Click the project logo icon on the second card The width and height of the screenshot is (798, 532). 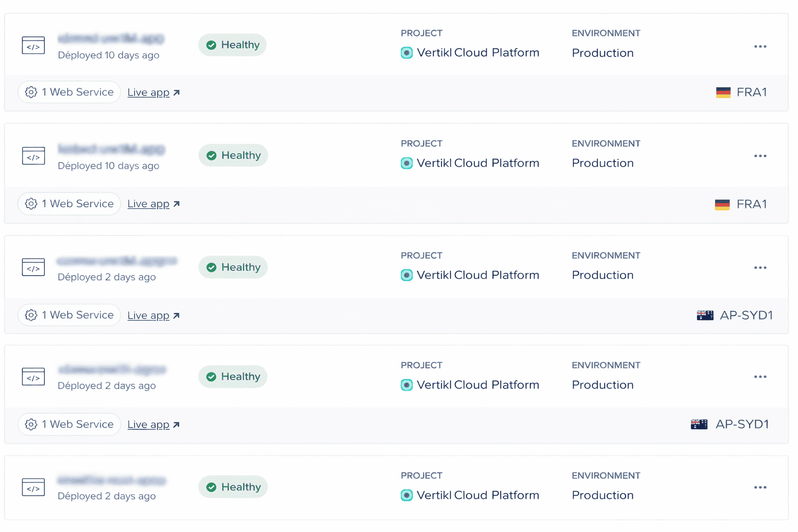pos(407,163)
